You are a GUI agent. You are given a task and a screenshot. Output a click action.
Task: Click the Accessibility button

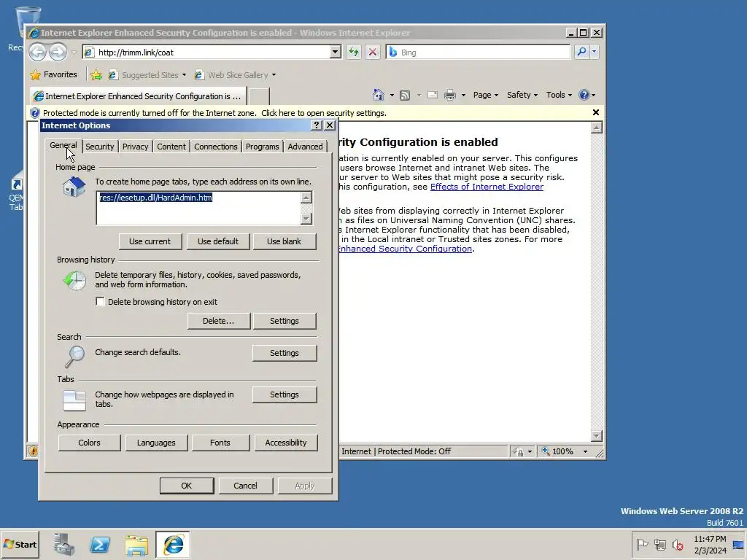tap(286, 443)
